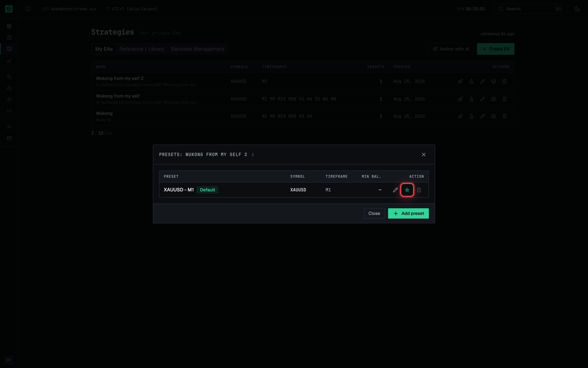Backtest flask icon for Wukong from my self row
This screenshot has height=368, width=588.
tap(471, 99)
